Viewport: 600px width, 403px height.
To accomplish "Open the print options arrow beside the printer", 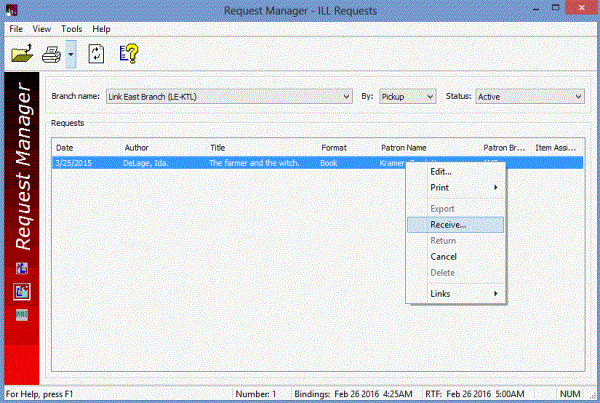I will tap(71, 55).
